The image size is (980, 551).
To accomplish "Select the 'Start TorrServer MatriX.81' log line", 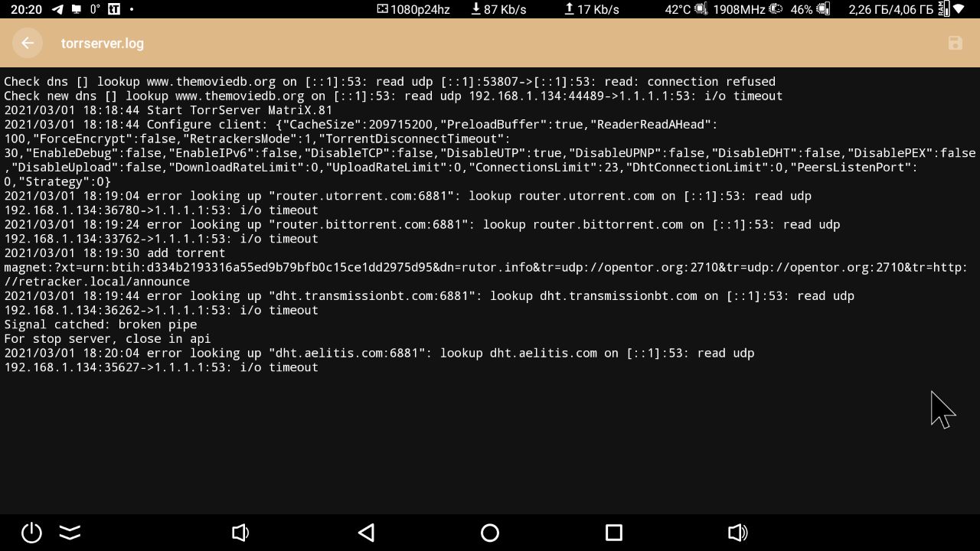I will click(x=168, y=110).
